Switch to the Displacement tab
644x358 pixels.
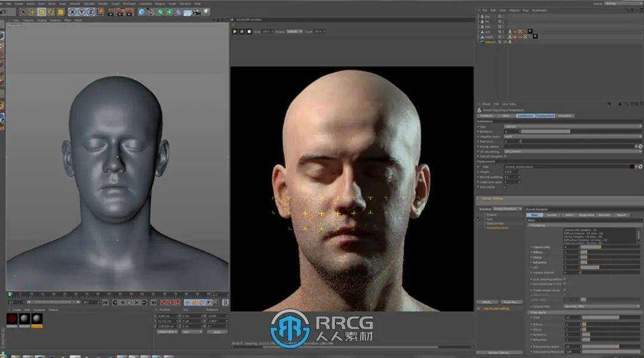(544, 116)
